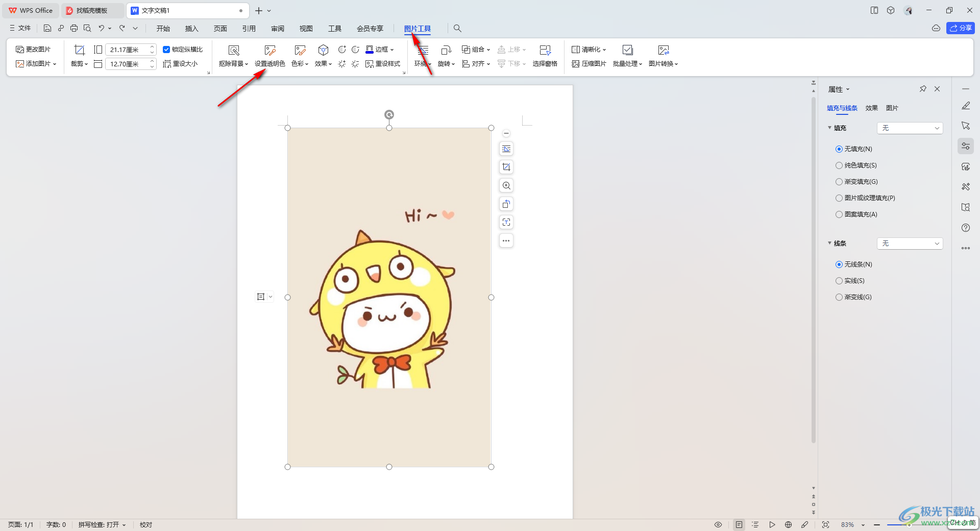Open the 文件 file menu
Screen dimensions: 980x531
pyautogui.click(x=20, y=28)
